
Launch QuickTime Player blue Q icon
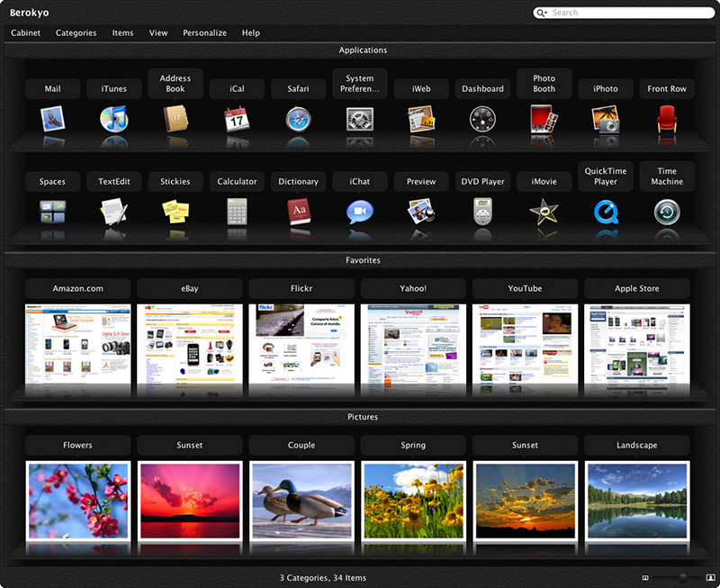click(x=606, y=212)
